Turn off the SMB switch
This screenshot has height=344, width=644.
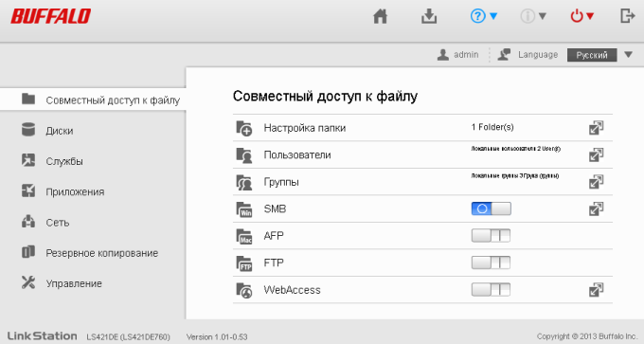coord(492,208)
